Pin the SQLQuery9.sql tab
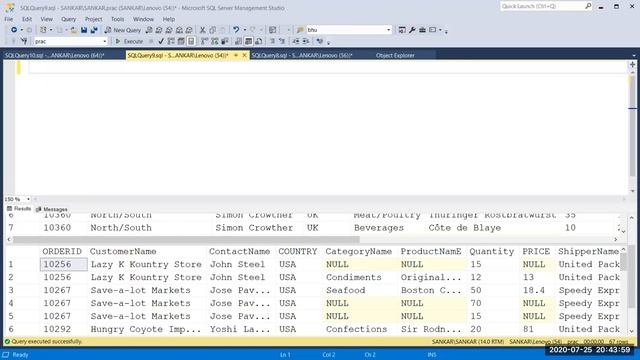 (x=236, y=55)
